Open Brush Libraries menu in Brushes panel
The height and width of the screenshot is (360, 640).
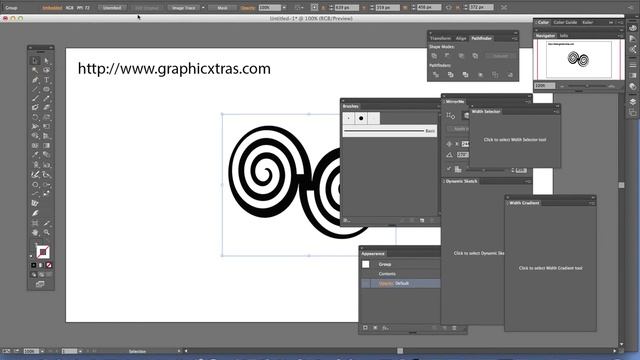point(347,220)
